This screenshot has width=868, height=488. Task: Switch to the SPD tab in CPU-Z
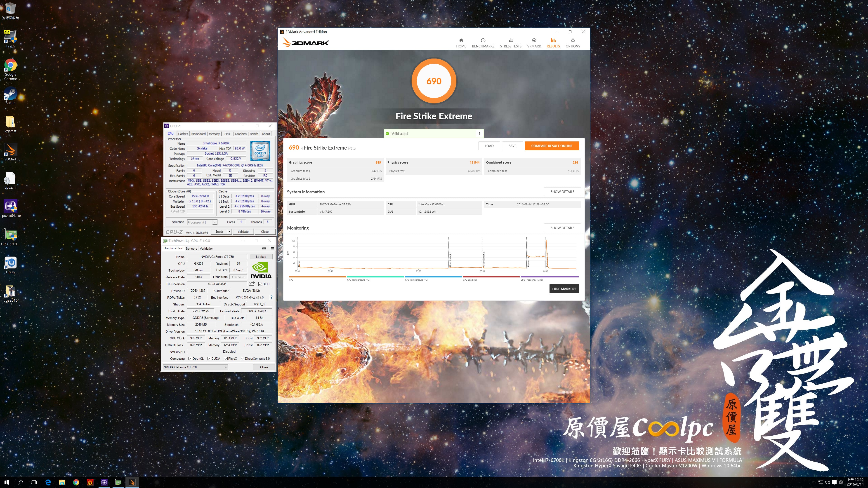(x=227, y=134)
